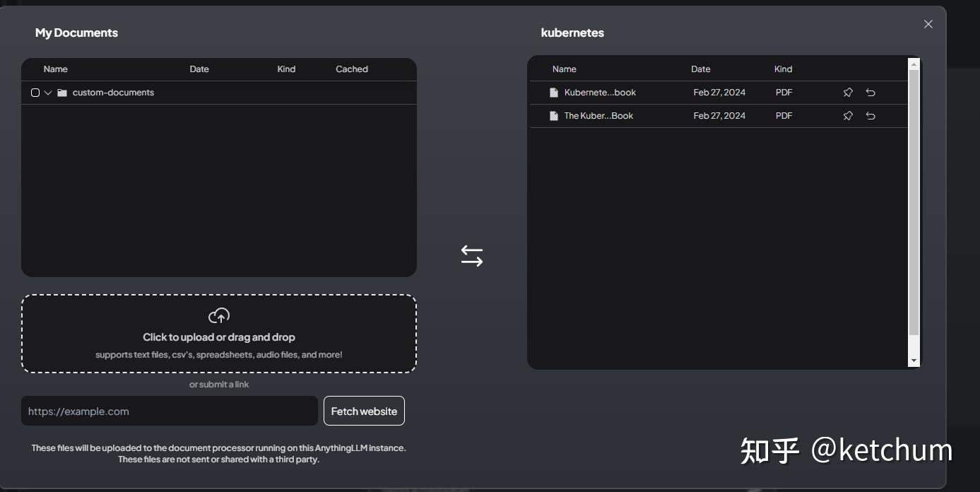Click the Date header in My Documents
The image size is (980, 492).
(x=199, y=69)
